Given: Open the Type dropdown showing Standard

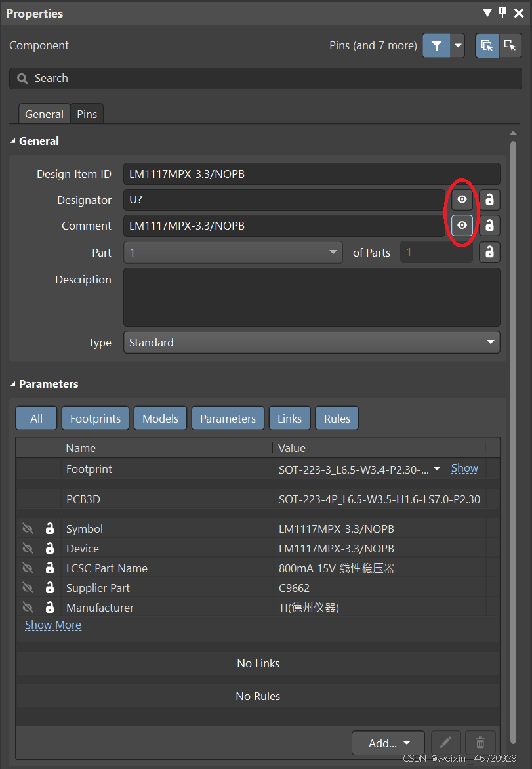Looking at the screenshot, I should click(x=312, y=343).
